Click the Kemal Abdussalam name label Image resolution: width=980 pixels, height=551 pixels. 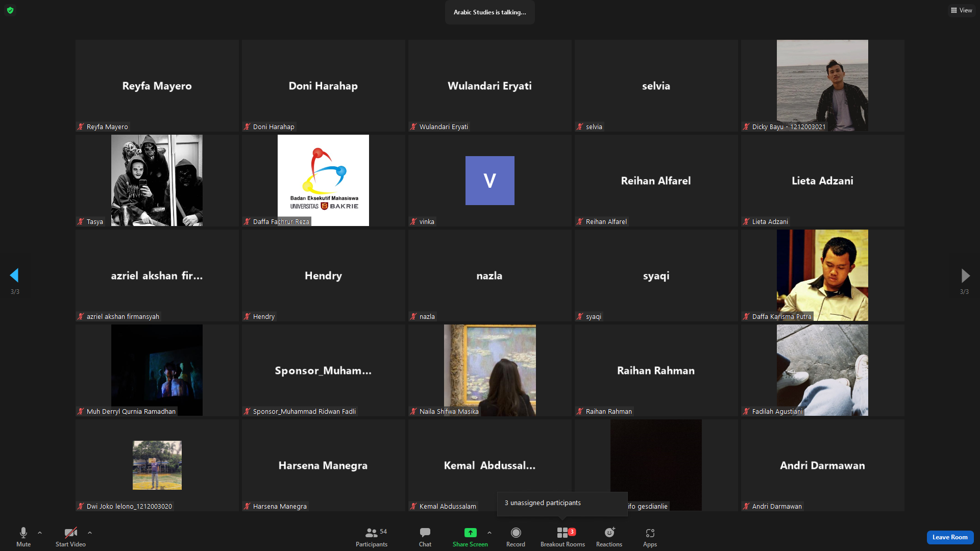pos(448,506)
